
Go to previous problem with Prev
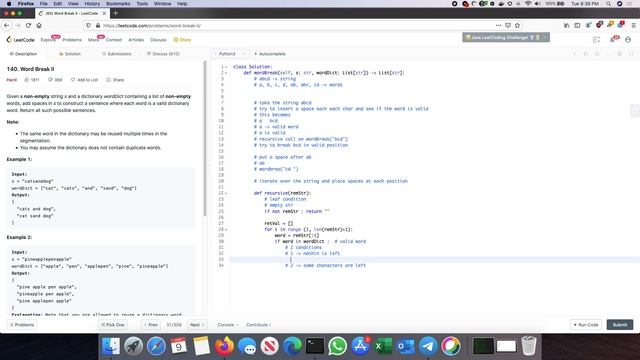[151, 324]
